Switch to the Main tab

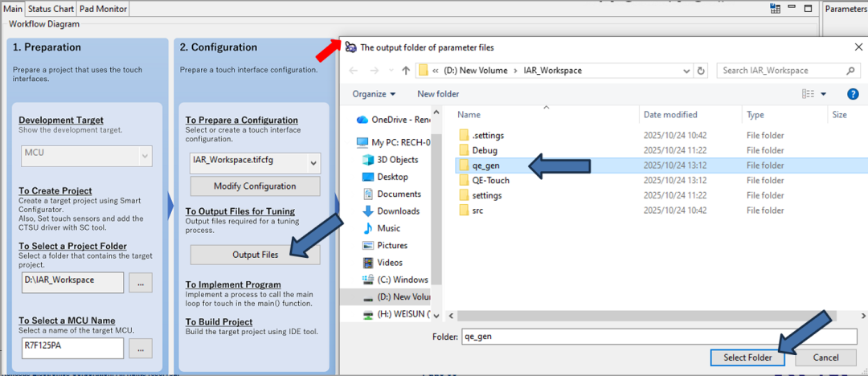click(13, 9)
